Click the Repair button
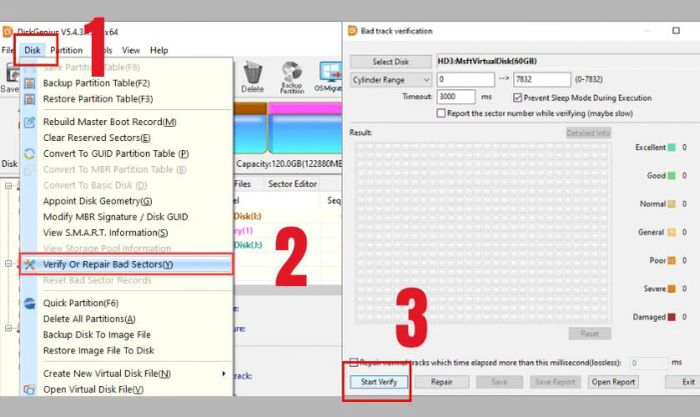The height and width of the screenshot is (417, 700). (x=442, y=382)
